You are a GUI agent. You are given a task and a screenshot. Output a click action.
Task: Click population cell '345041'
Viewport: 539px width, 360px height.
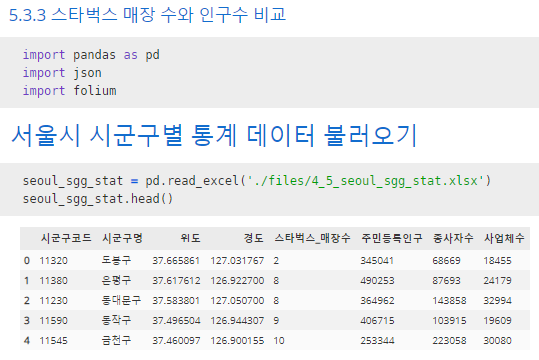click(377, 261)
